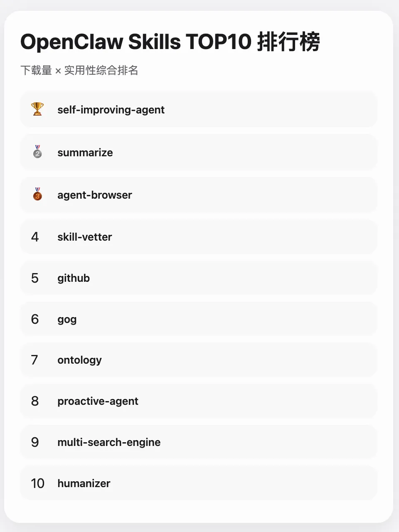Select the agent-browser skill
This screenshot has width=399, height=532.
pyautogui.click(x=199, y=195)
